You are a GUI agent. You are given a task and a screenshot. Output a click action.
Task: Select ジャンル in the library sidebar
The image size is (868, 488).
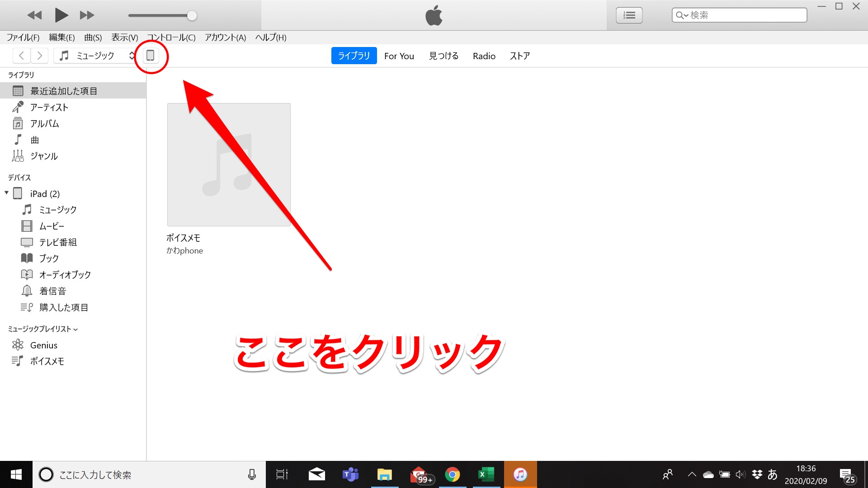pos(73,156)
